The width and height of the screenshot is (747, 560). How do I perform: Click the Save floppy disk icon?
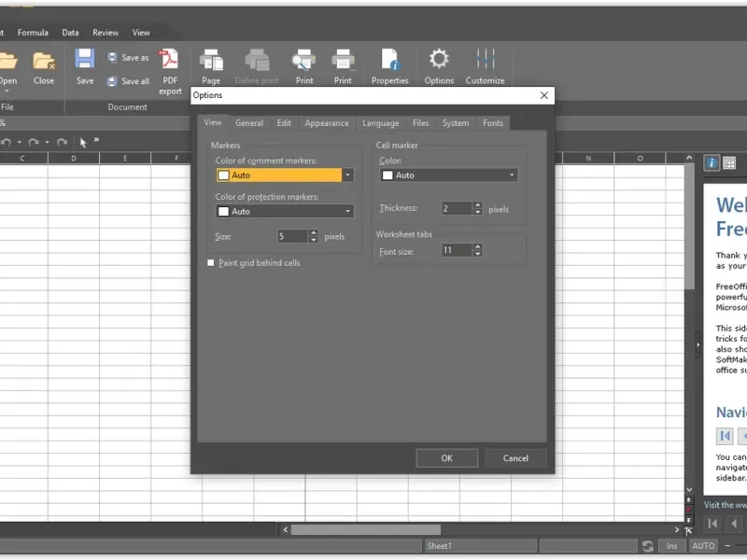coord(85,59)
